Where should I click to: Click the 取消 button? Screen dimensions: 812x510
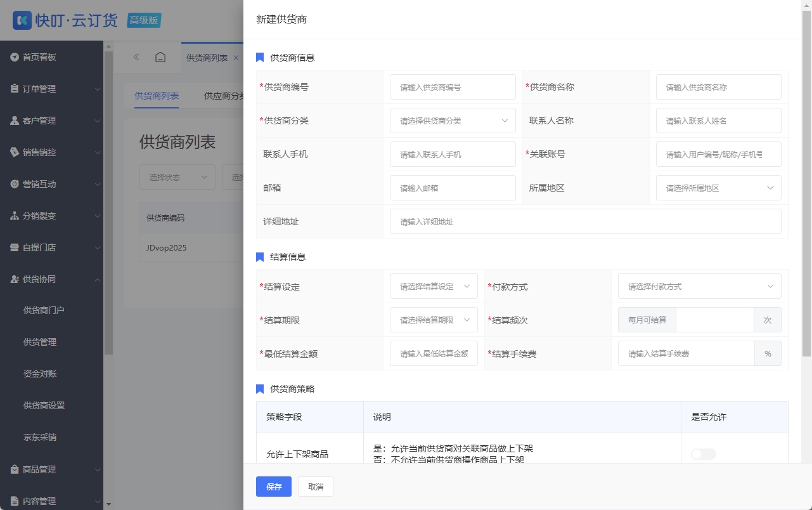316,487
